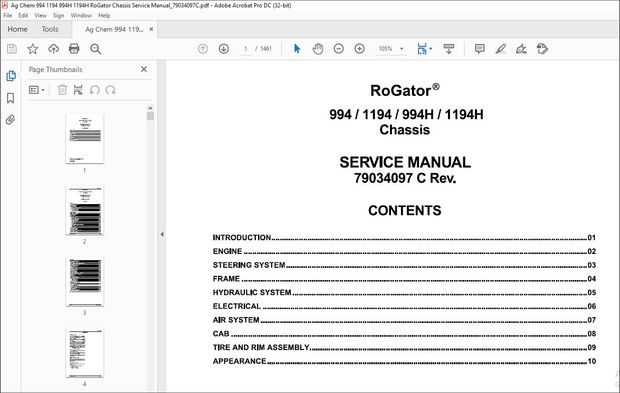Screen dimensions: 620x393
Task: Choose the Selection arrow tool
Action: 297,49
